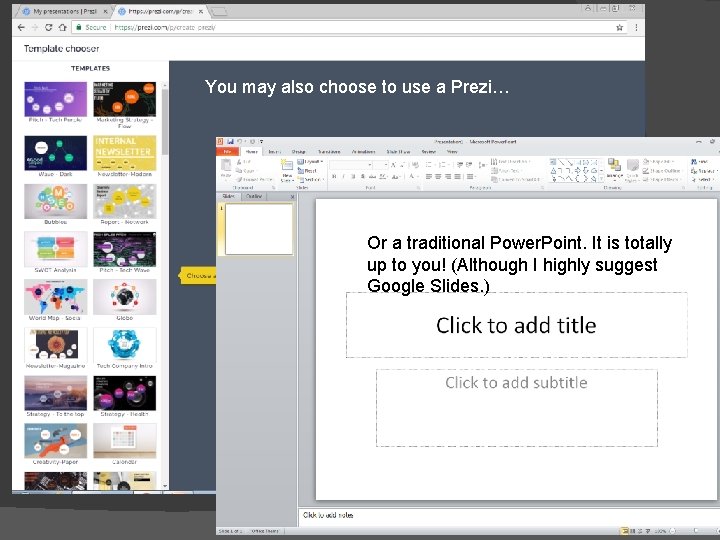Image resolution: width=720 pixels, height=540 pixels.
Task: Align text right in Paragraph group
Action: 448,176
